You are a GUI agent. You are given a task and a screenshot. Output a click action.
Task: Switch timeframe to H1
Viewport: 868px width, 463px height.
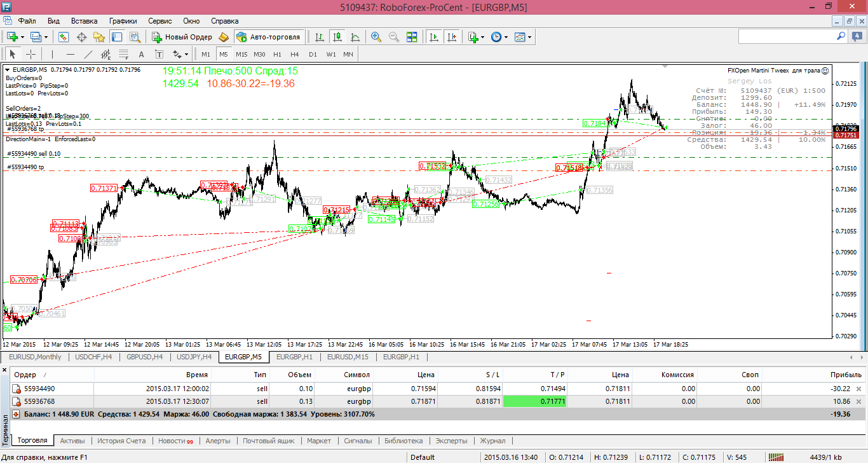point(277,54)
